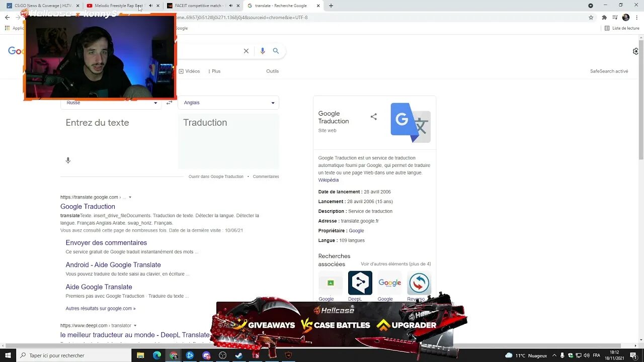Mute the Melodic Freestyle Rap Beat tab audio
This screenshot has height=362, width=644.
[150, 6]
